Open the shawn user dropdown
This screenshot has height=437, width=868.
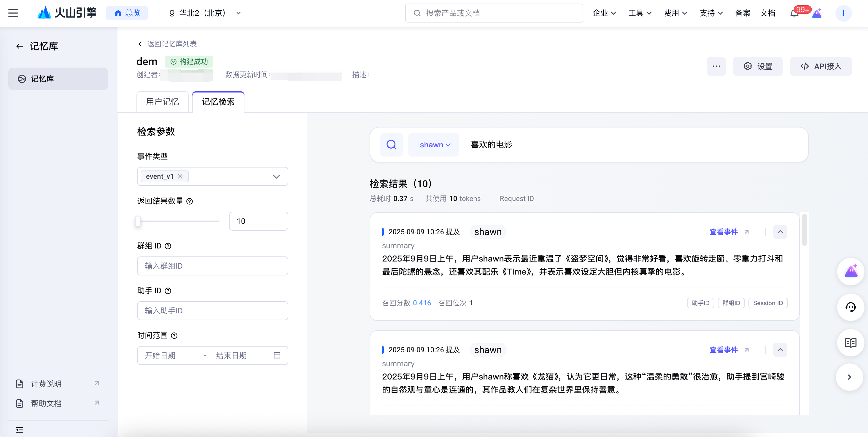[x=434, y=145]
